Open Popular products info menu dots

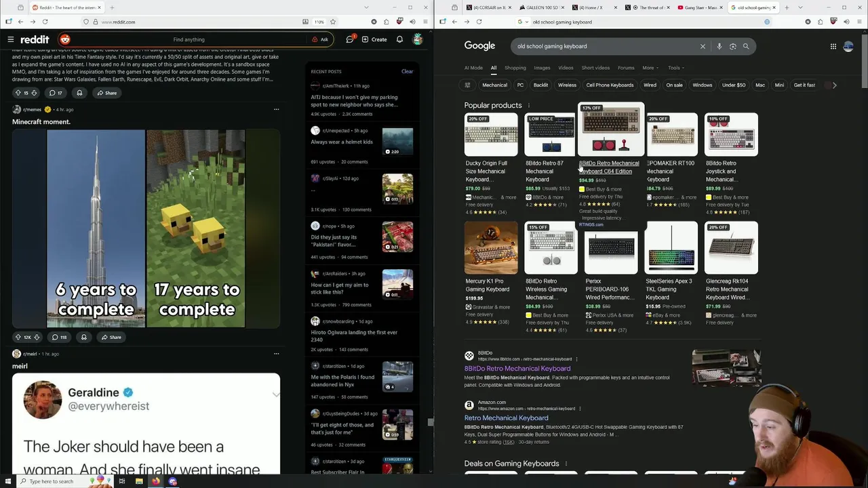tap(529, 106)
